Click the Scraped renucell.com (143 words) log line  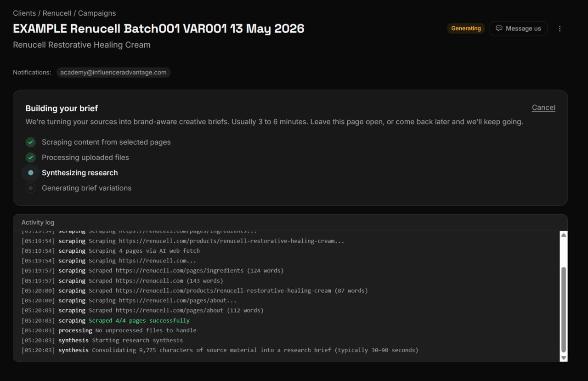[x=122, y=281]
